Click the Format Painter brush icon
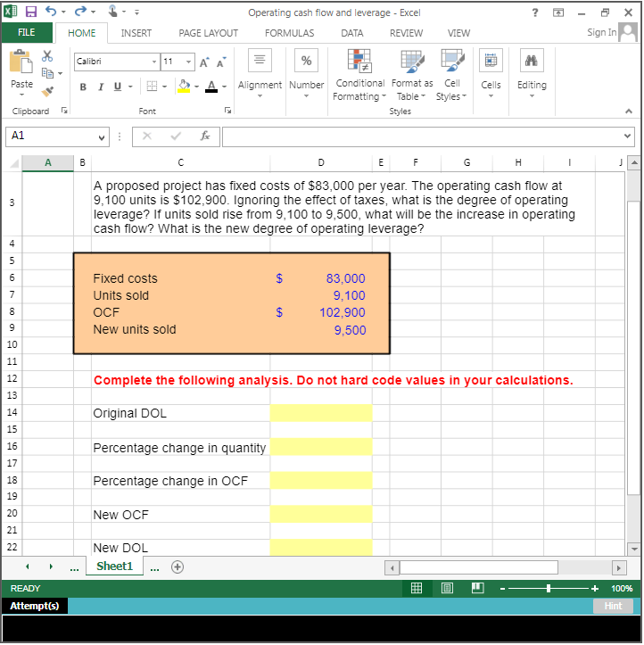This screenshot has width=644, height=645. point(47,91)
